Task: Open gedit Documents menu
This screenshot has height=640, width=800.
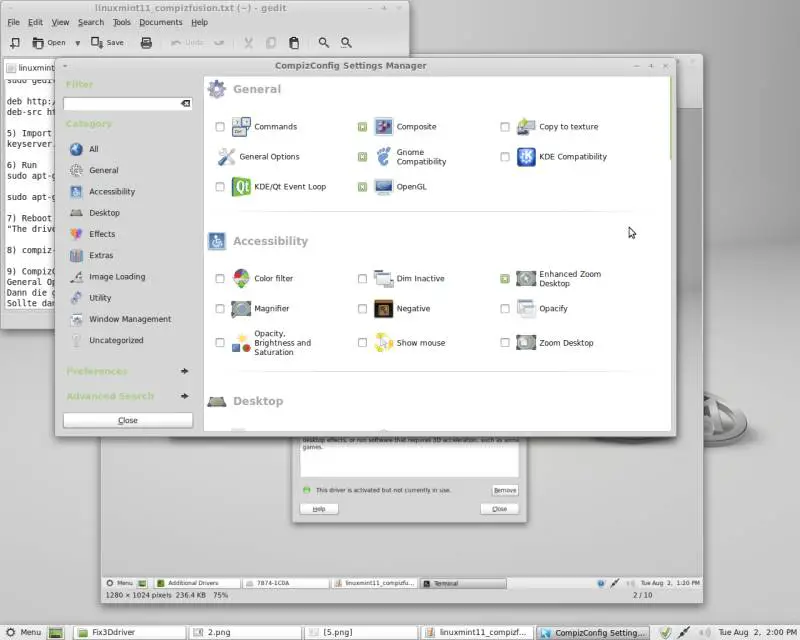Action: pos(161,22)
